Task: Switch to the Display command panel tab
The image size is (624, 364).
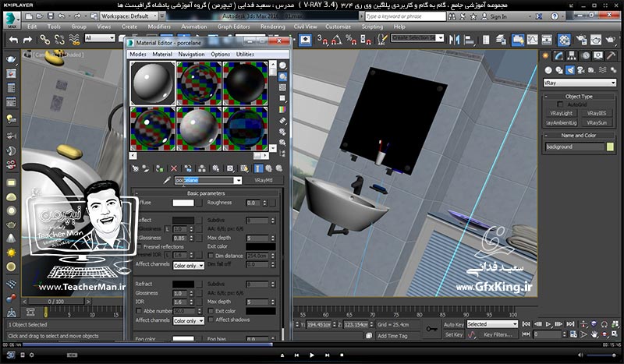Action: tap(598, 55)
